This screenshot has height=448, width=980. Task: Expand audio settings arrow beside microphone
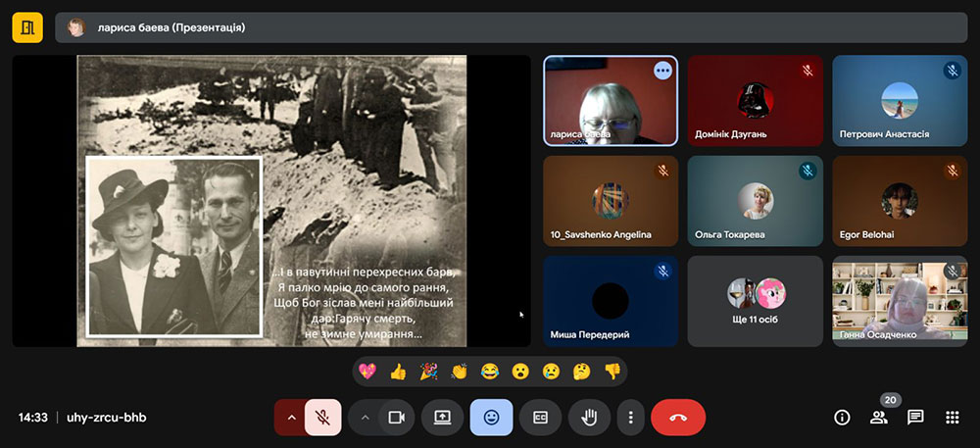[x=290, y=417]
